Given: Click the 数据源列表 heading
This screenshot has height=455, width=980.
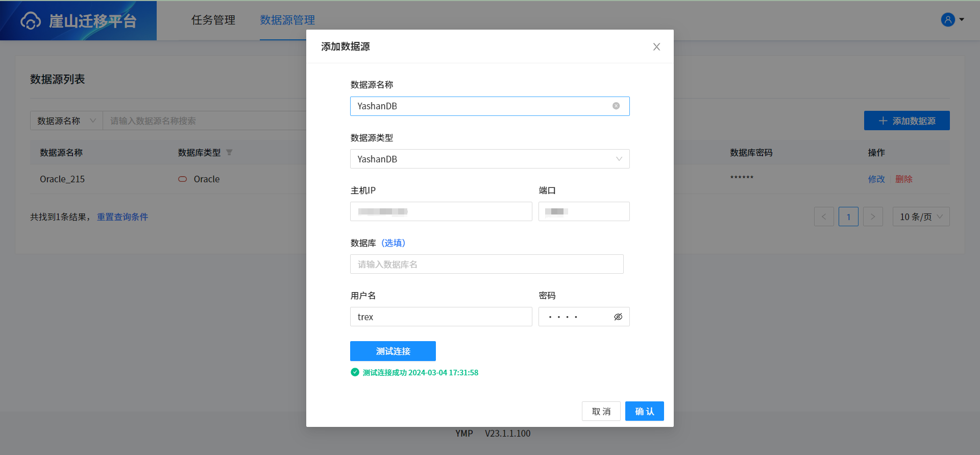Looking at the screenshot, I should pyautogui.click(x=57, y=79).
